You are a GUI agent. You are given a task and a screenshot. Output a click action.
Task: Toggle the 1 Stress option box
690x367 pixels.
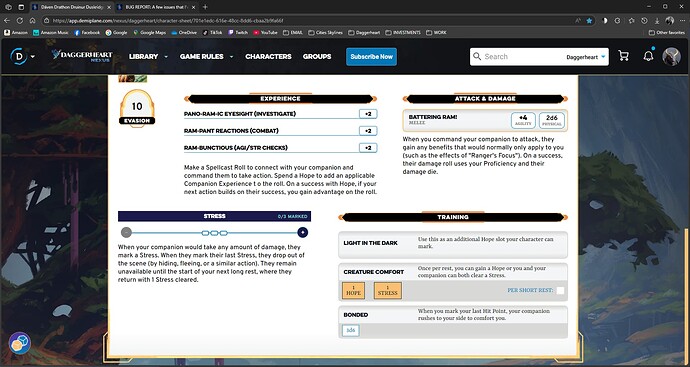pyautogui.click(x=388, y=290)
